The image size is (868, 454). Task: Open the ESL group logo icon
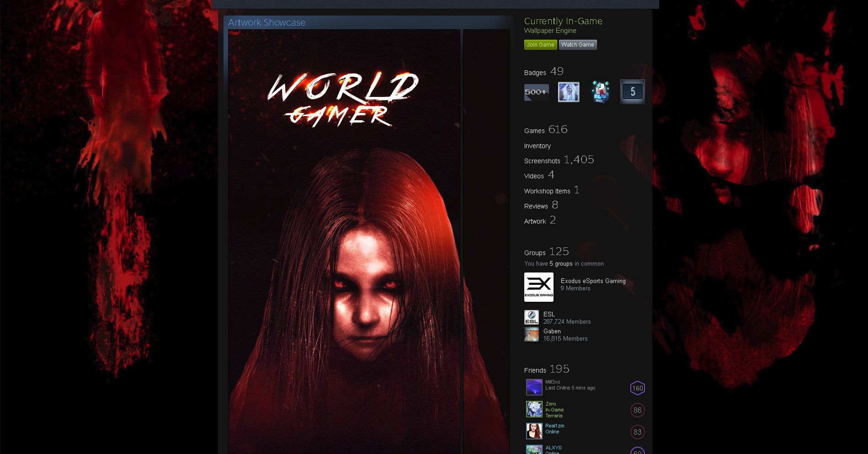[x=532, y=317]
